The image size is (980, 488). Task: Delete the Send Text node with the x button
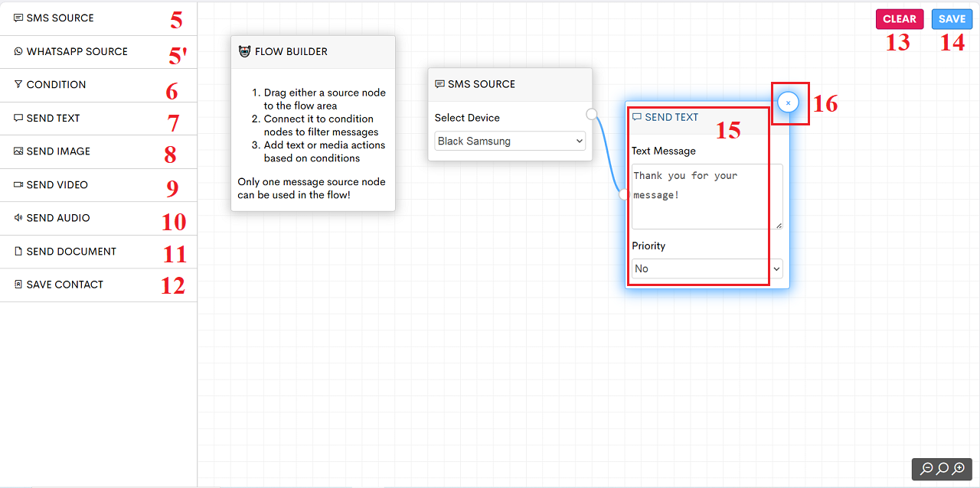[788, 102]
